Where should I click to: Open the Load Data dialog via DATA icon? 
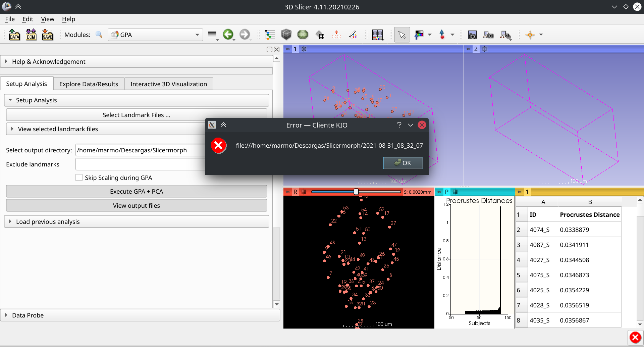point(14,35)
